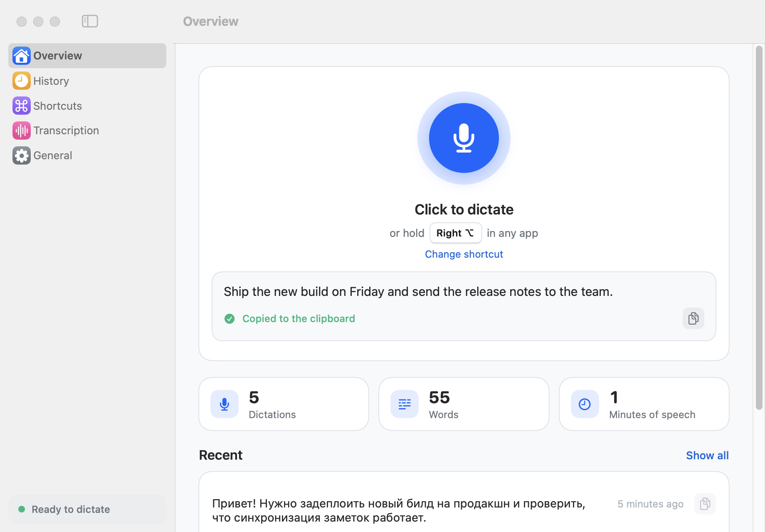The width and height of the screenshot is (765, 532).
Task: Click the "Minutes of speech" label
Action: click(x=652, y=415)
